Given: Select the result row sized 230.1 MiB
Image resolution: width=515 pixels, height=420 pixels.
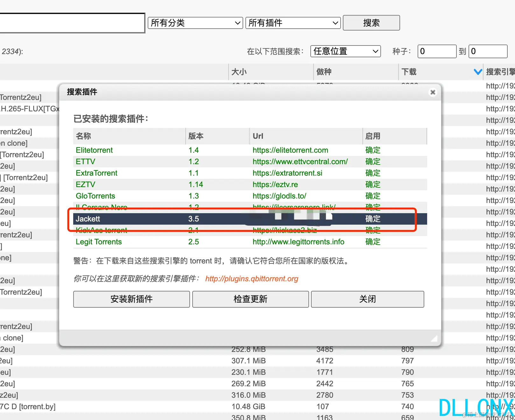Looking at the screenshot, I should pyautogui.click(x=257, y=372).
